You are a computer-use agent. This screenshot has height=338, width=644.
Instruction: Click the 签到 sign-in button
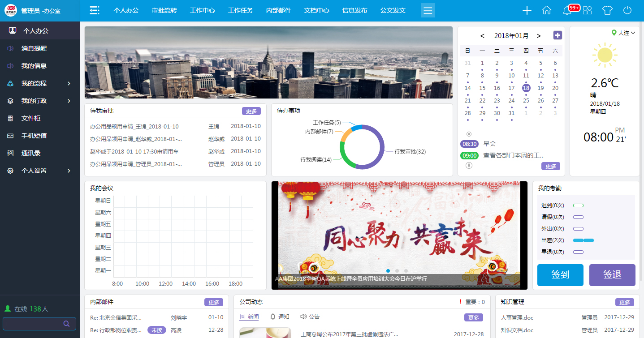(560, 275)
